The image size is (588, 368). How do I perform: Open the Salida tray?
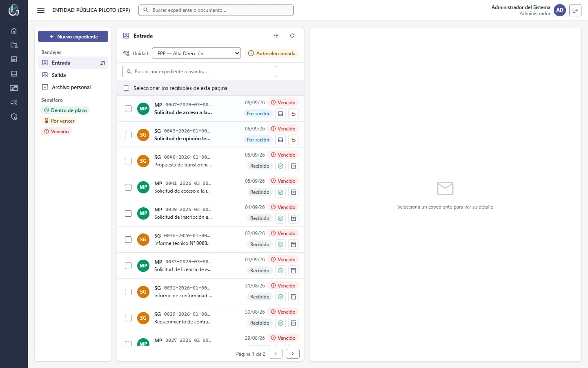click(73, 75)
